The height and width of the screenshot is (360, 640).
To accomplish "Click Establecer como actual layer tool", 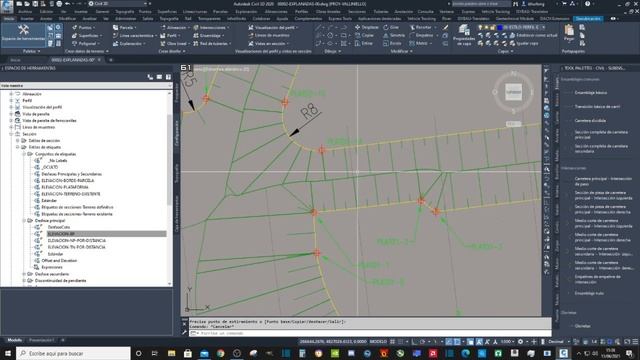I will (533, 36).
